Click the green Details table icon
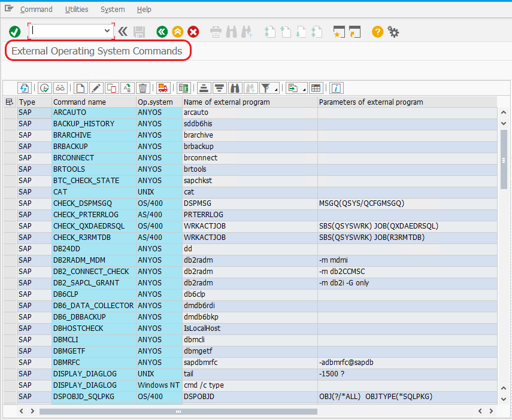Viewport: 512px width, 420px height. (x=183, y=88)
